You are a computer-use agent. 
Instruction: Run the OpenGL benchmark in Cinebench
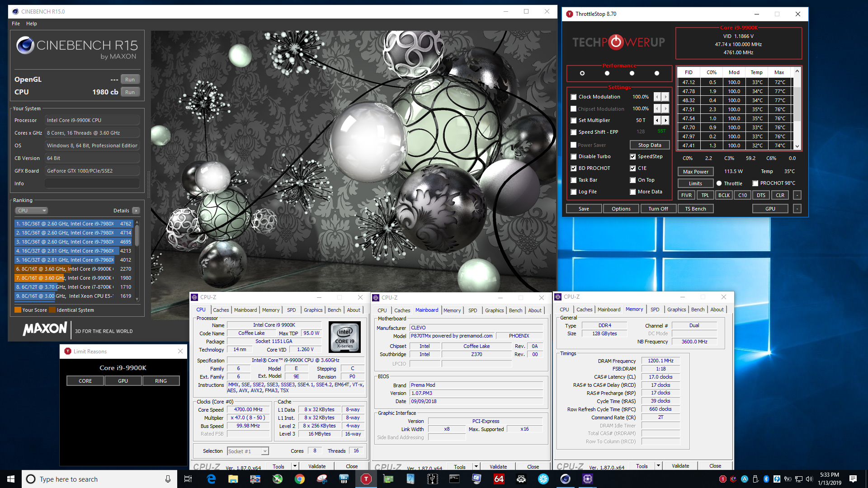130,80
